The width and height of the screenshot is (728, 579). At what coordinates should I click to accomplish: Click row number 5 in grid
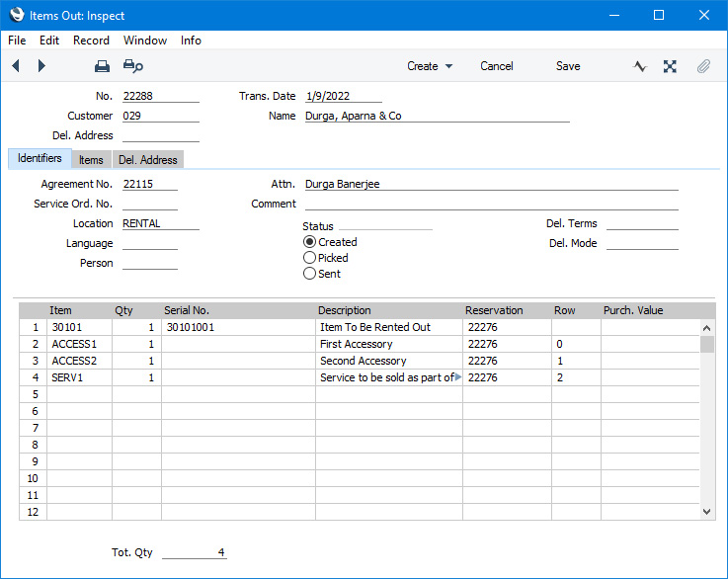[x=33, y=394]
